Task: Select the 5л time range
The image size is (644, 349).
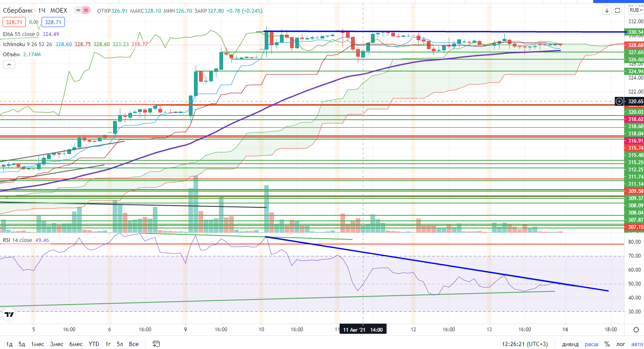Action: (x=120, y=344)
